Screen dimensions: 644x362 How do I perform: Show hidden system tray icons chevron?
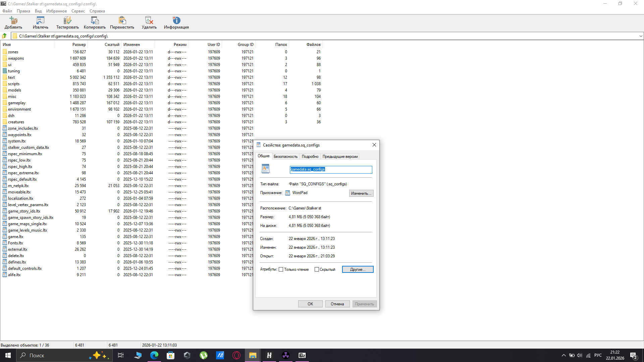pyautogui.click(x=563, y=355)
